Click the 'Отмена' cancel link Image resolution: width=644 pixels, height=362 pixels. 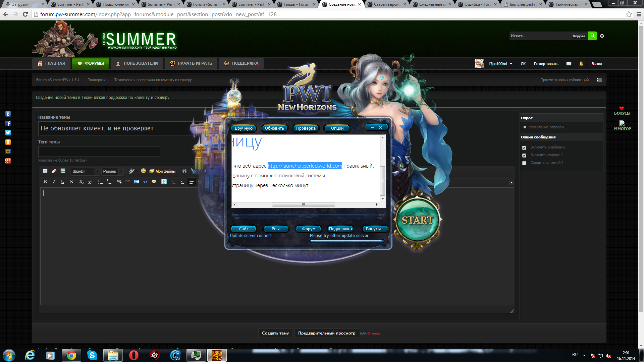[374, 334]
